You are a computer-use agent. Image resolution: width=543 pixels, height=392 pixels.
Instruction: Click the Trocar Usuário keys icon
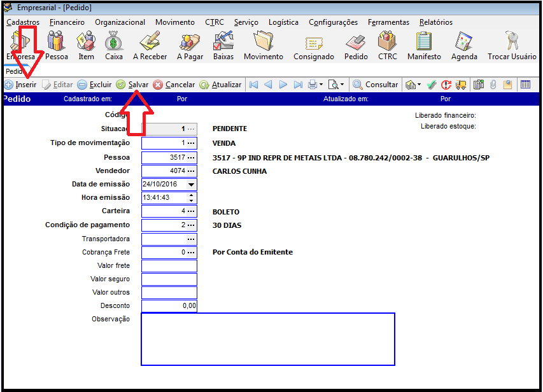[x=512, y=43]
